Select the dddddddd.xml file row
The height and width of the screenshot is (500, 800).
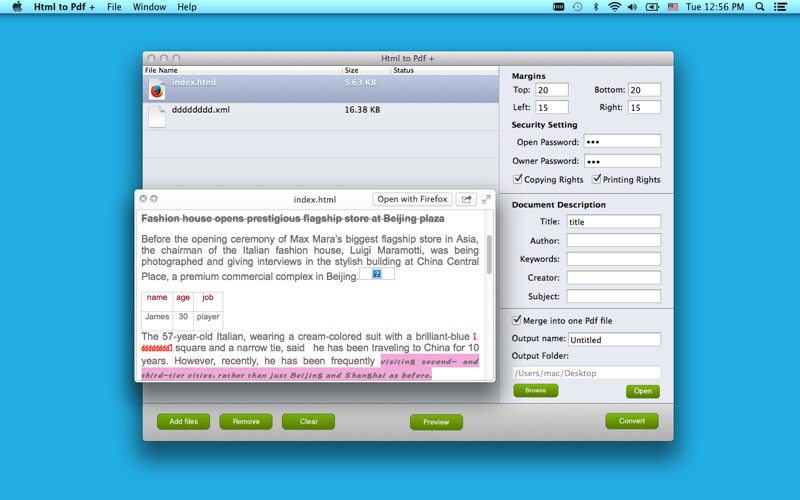tap(321, 116)
